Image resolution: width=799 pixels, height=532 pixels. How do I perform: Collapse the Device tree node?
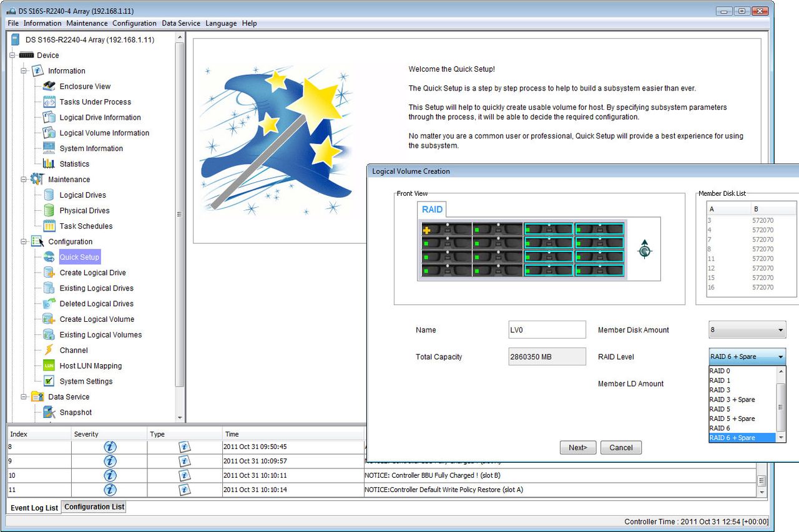coord(12,56)
